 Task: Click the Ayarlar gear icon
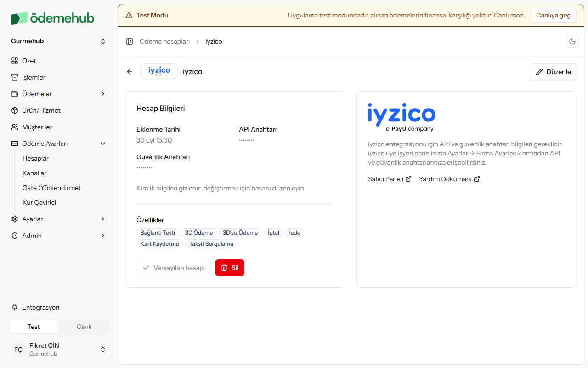[15, 219]
